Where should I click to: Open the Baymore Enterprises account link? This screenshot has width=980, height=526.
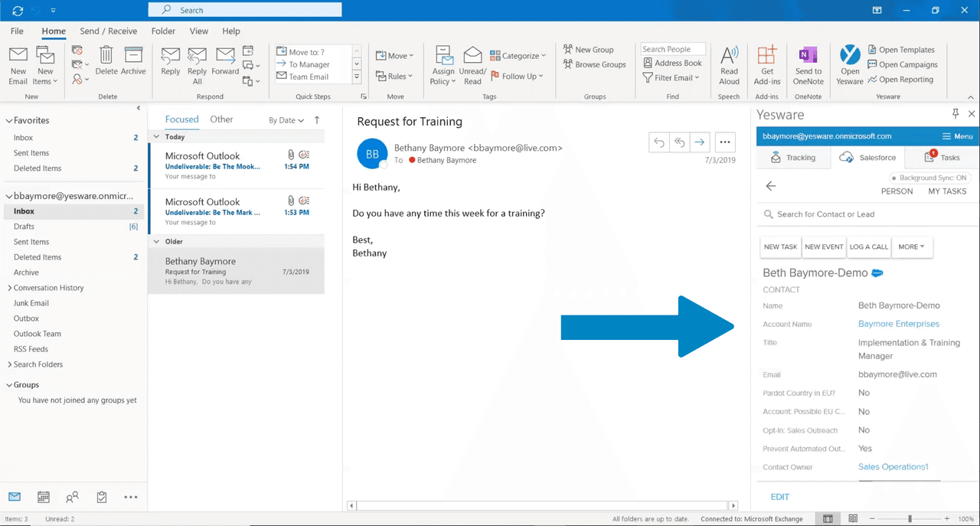point(899,324)
